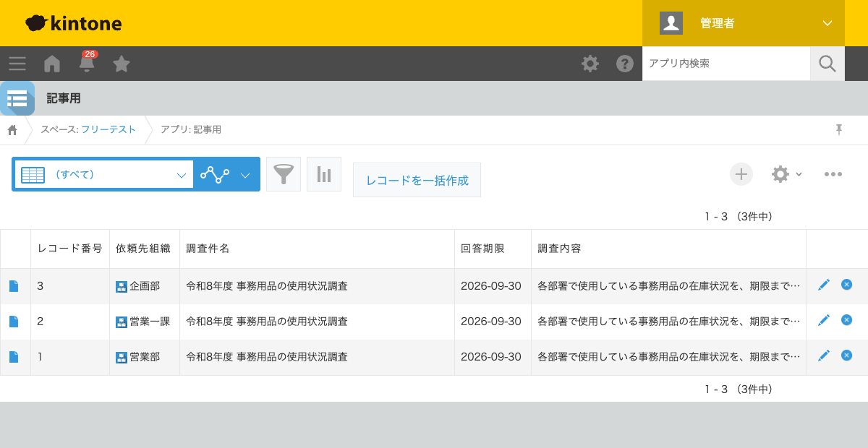Edit record 1 with pencil icon
This screenshot has height=448, width=868.
pos(824,356)
